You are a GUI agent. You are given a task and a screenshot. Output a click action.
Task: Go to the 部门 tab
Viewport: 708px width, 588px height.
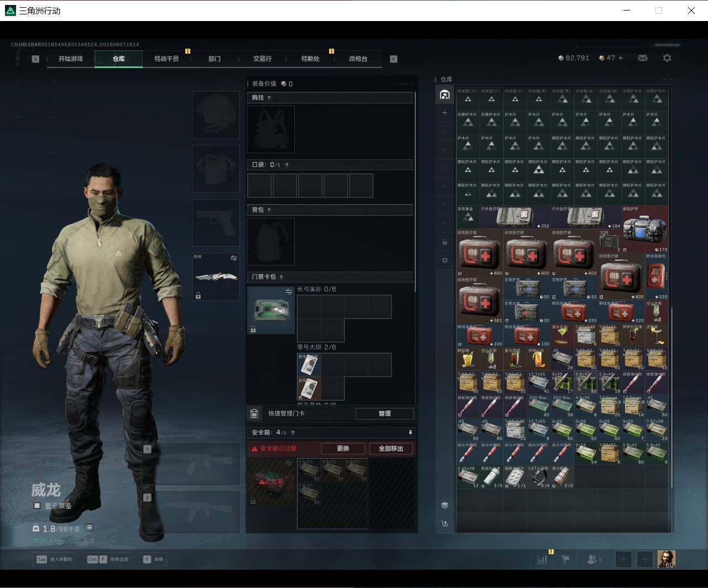point(215,59)
